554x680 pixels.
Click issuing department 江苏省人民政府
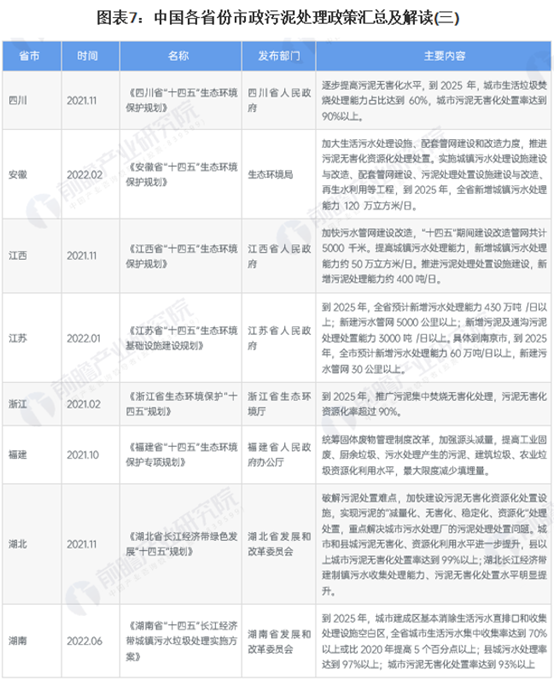pos(279,338)
